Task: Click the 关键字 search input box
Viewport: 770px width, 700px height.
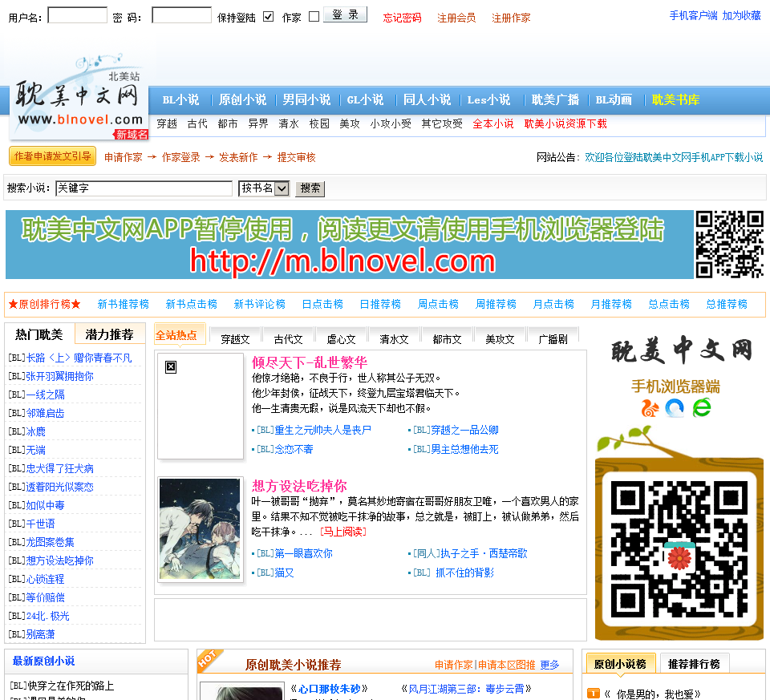Action: 144,188
